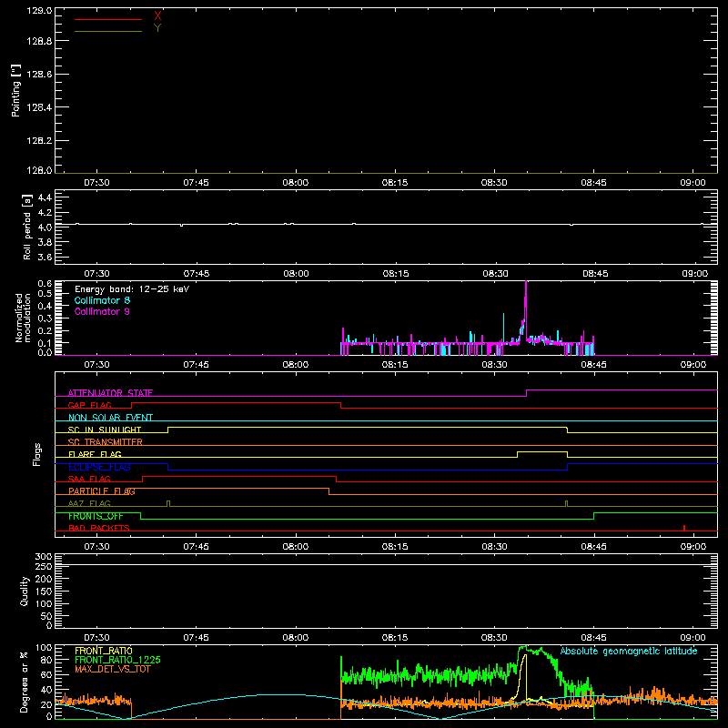
Task: Click the yellow FRONT_RATIO legend label
Action: click(x=104, y=651)
